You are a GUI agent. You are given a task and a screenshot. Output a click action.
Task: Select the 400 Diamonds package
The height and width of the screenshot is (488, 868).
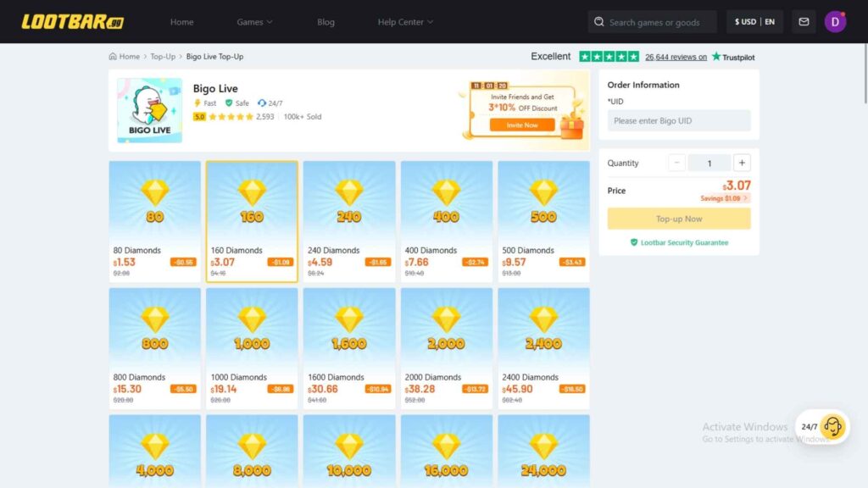[x=446, y=221]
